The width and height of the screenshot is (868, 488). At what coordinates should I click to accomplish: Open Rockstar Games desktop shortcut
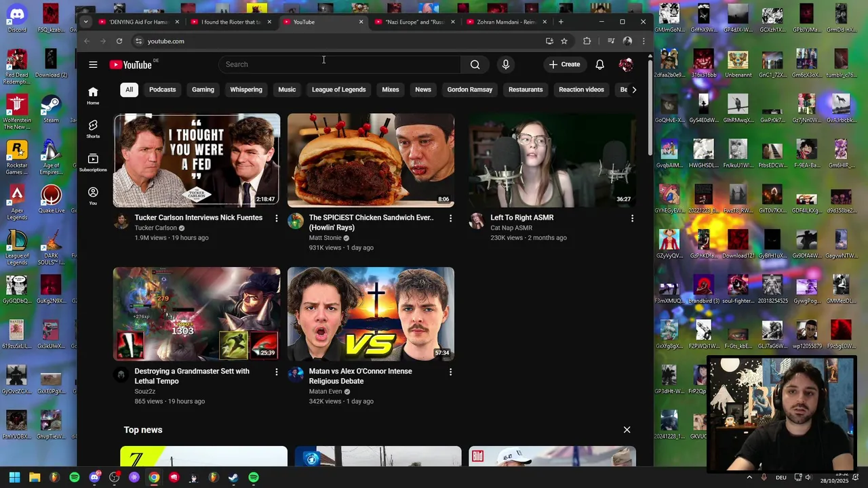(17, 158)
